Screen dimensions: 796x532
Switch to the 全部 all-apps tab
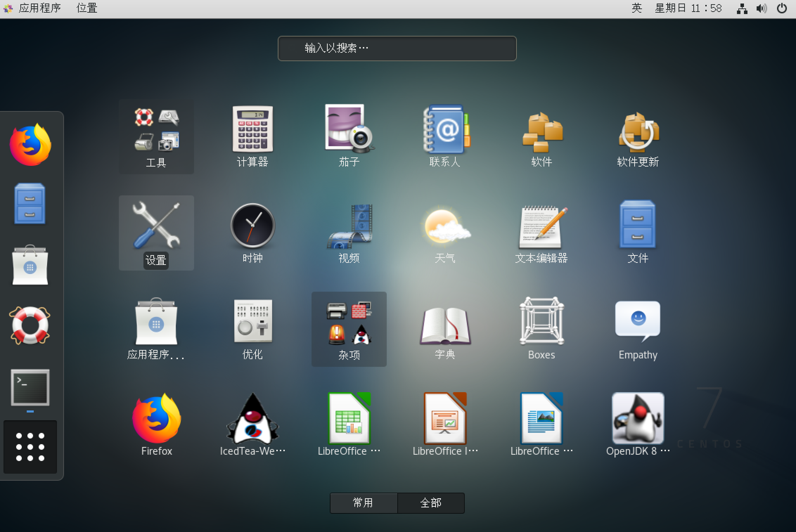431,503
